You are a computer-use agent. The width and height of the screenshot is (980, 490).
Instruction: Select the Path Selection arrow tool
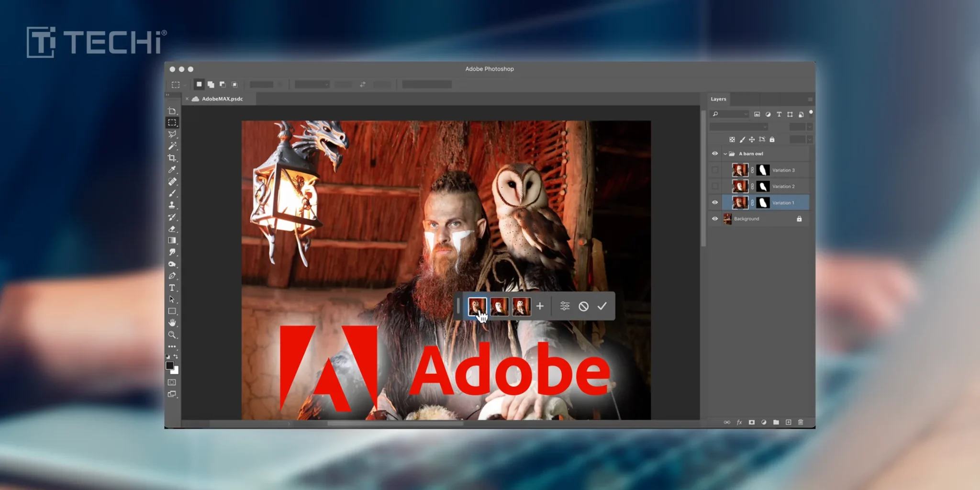click(172, 300)
